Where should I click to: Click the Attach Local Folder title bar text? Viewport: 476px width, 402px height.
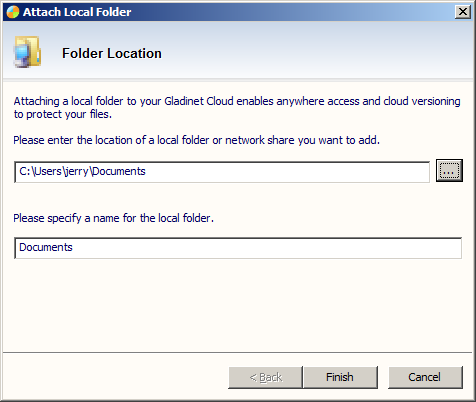77,12
